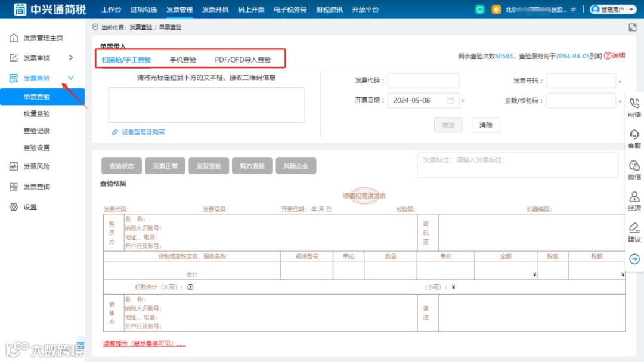This screenshot has height=362, width=644.
Task: Click the 发票号码 input field
Action: coord(581,81)
